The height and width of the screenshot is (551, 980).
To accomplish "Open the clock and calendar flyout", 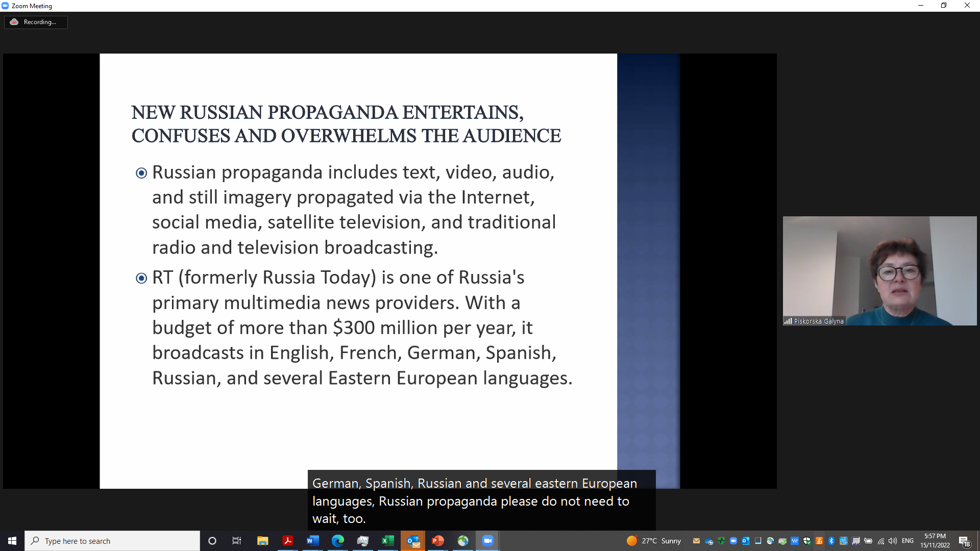I will 935,541.
